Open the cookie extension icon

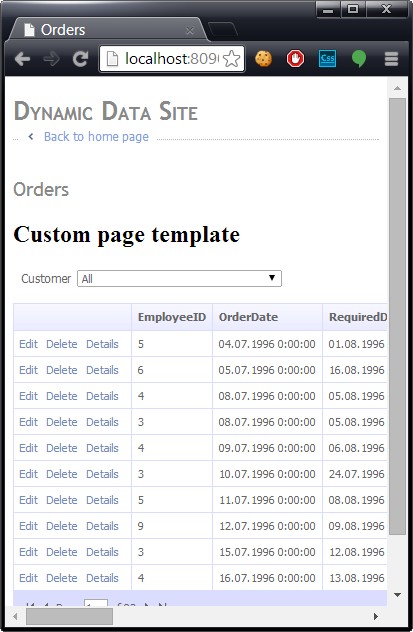(x=264, y=59)
